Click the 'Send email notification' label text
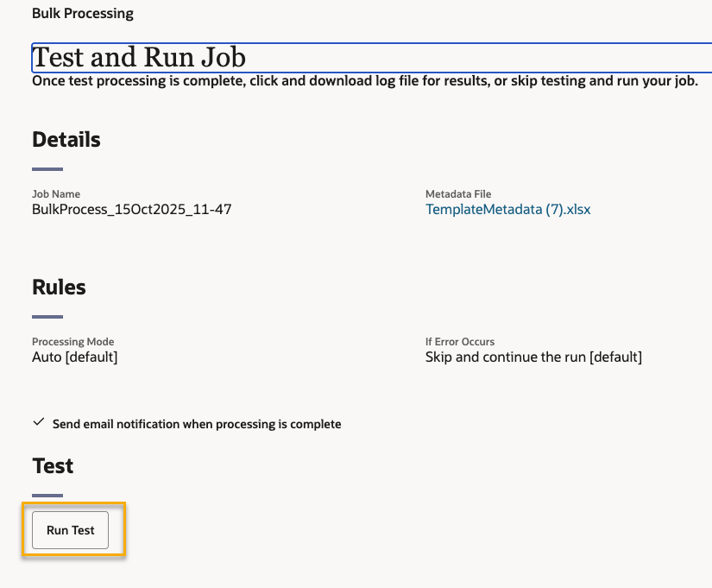This screenshot has width=712, height=588. click(197, 424)
